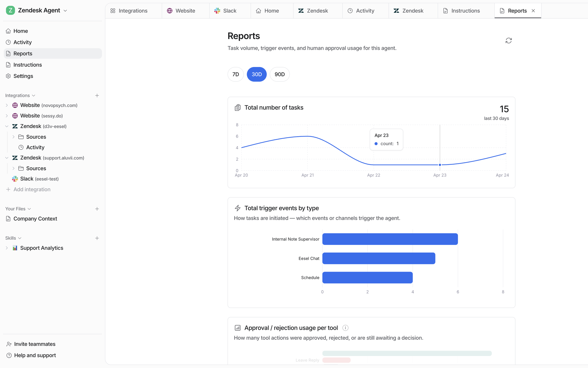Screen dimensions: 588x368
Task: Click the Apr 23 data point on chart
Action: [x=440, y=165]
